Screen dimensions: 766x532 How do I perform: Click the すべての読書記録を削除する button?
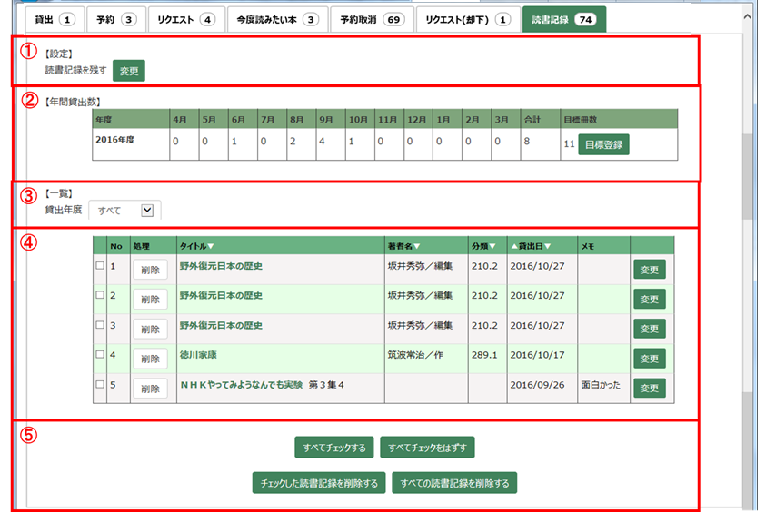[455, 482]
